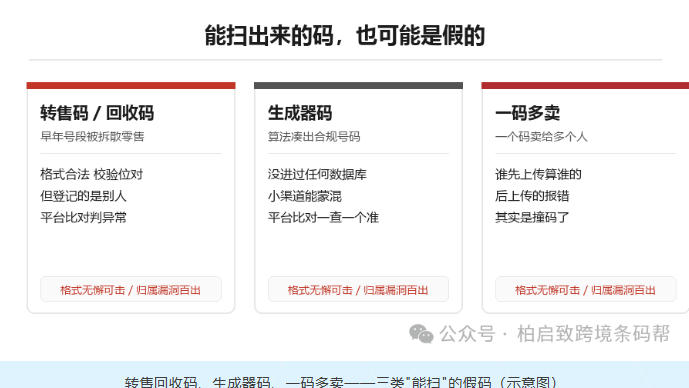The height and width of the screenshot is (388, 689).
Task: Select the card title 生成器码
Action: [x=300, y=113]
